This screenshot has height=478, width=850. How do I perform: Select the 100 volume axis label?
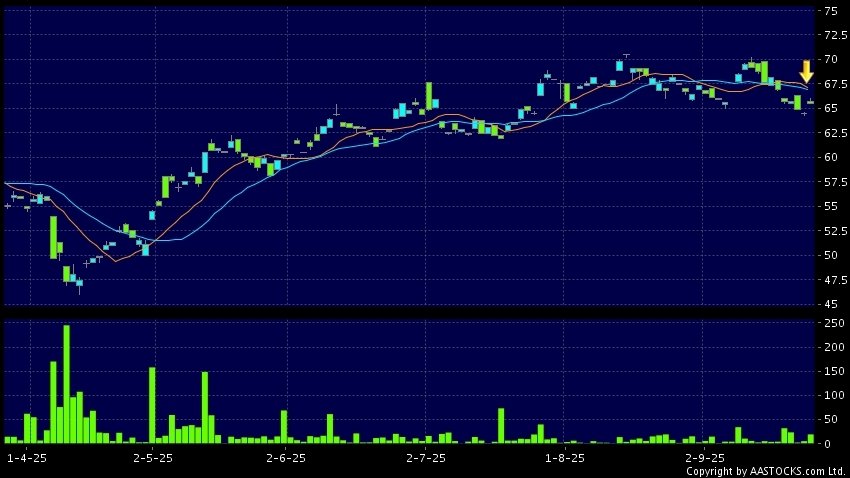pos(834,396)
